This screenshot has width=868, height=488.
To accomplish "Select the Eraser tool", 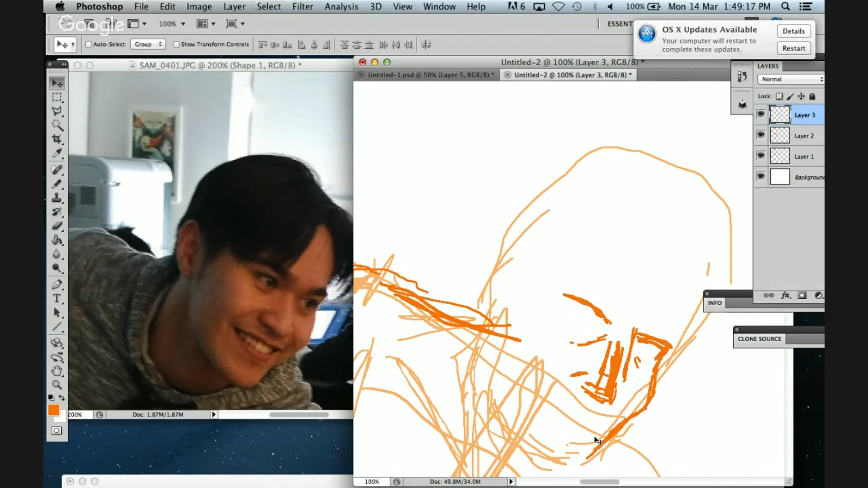I will (x=57, y=226).
